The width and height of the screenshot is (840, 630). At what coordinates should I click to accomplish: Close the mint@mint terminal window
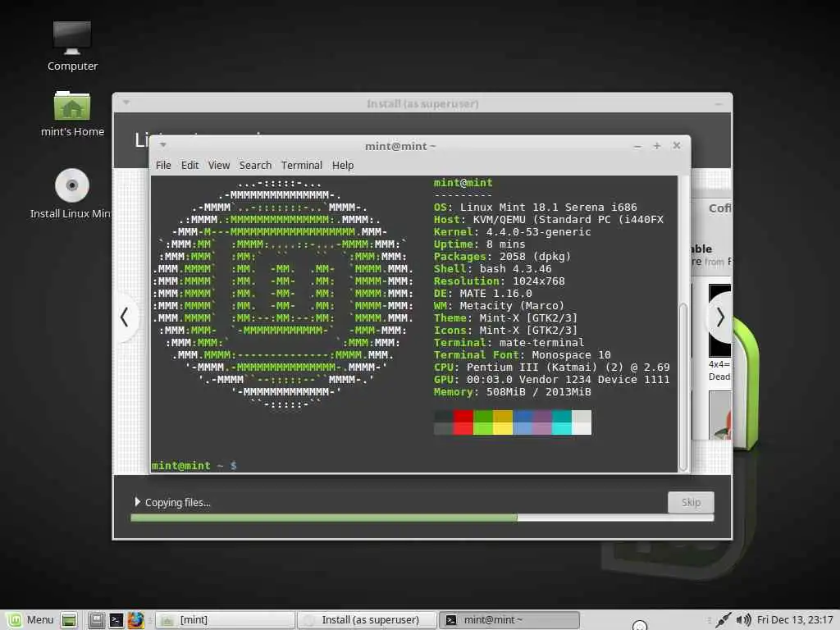[677, 146]
